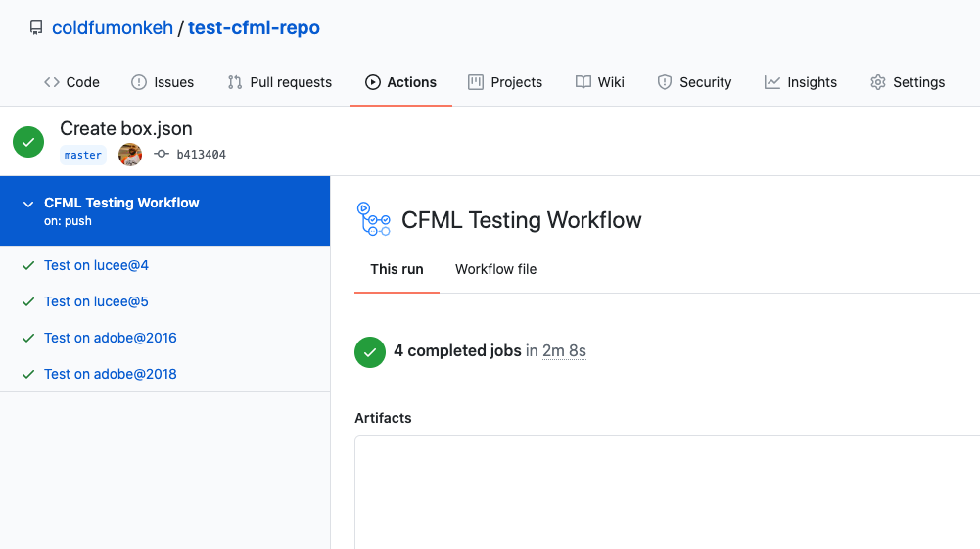Open the coldfumonkeh owner link
Viewport: 980px width, 549px height.
(x=113, y=27)
